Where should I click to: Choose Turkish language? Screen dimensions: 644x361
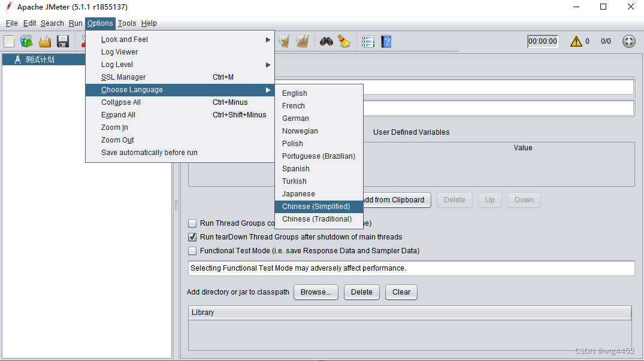coord(319,181)
